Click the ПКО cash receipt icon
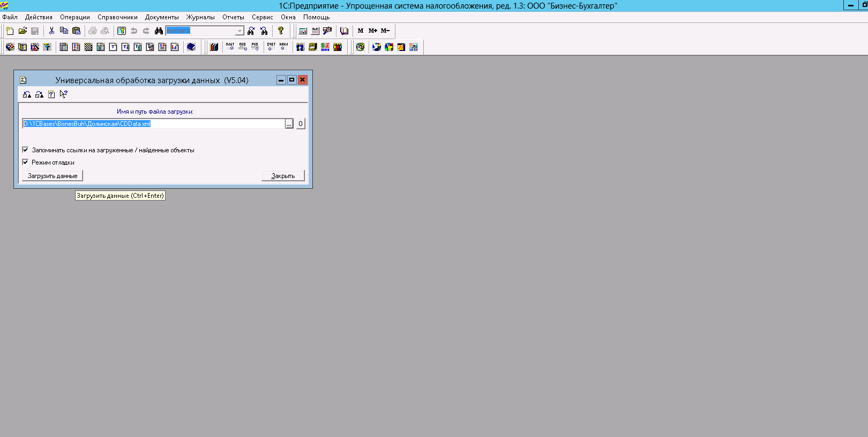The height and width of the screenshot is (437, 868). (243, 47)
